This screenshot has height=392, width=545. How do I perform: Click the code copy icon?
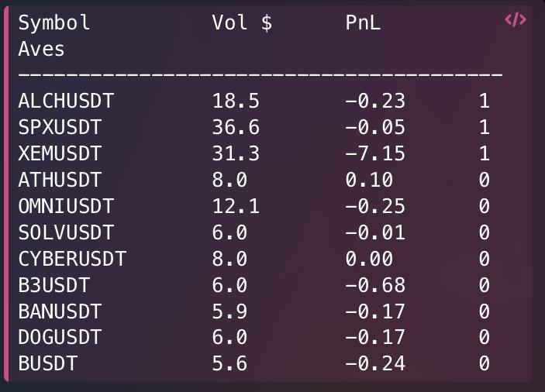(516, 19)
